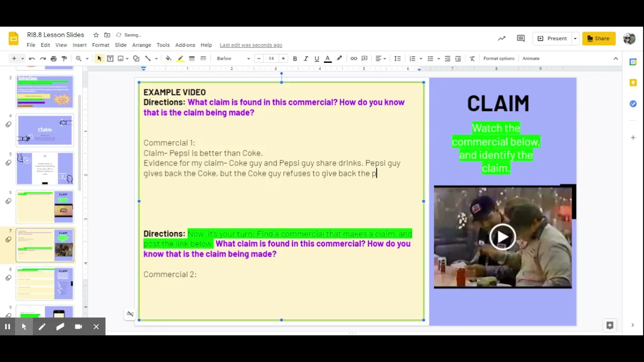
Task: Open activity dashboard trend icon
Action: 502,38
